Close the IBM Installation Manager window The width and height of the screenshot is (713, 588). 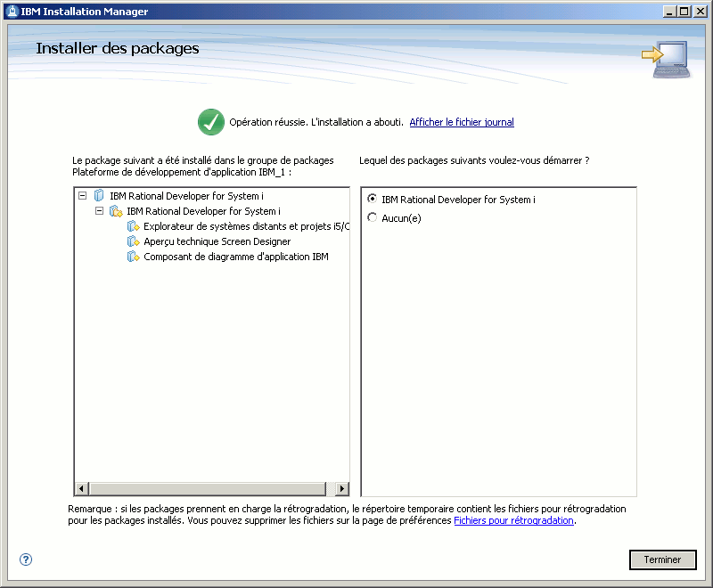point(701,12)
